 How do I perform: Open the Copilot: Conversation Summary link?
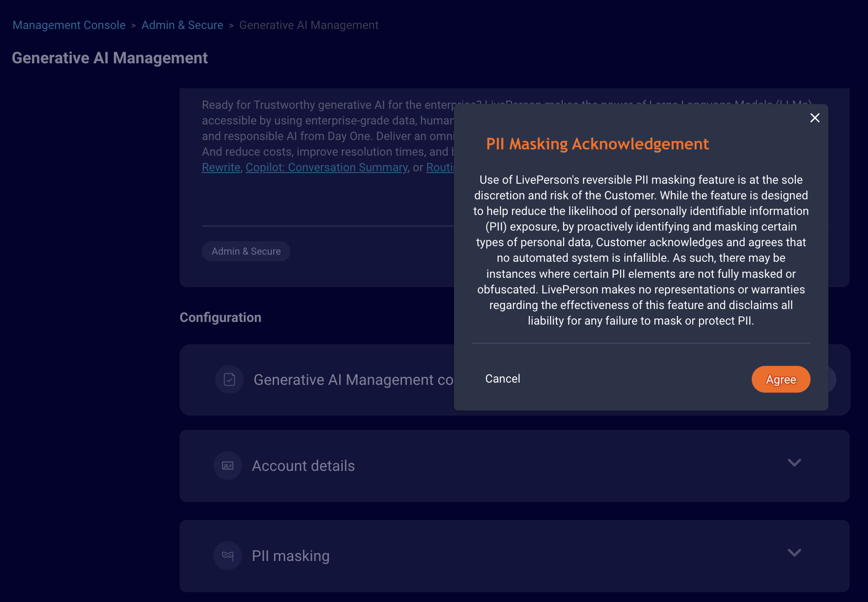click(x=327, y=167)
